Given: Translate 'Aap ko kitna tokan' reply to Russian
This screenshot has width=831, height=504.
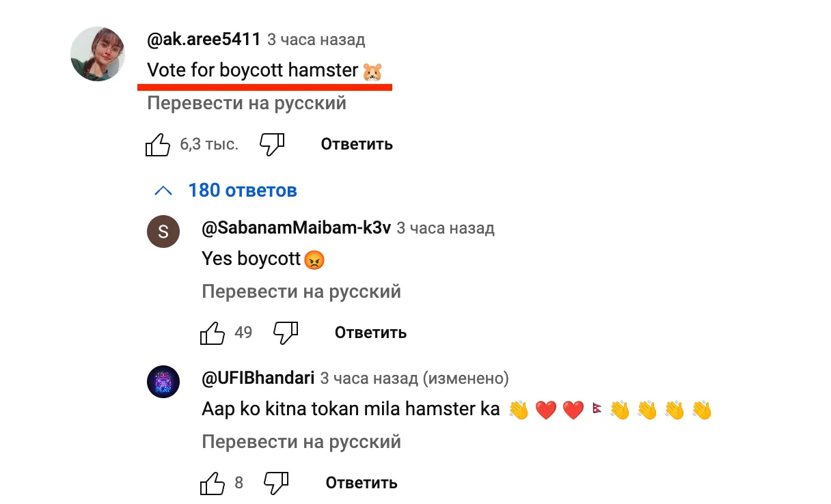Looking at the screenshot, I should pyautogui.click(x=301, y=443).
